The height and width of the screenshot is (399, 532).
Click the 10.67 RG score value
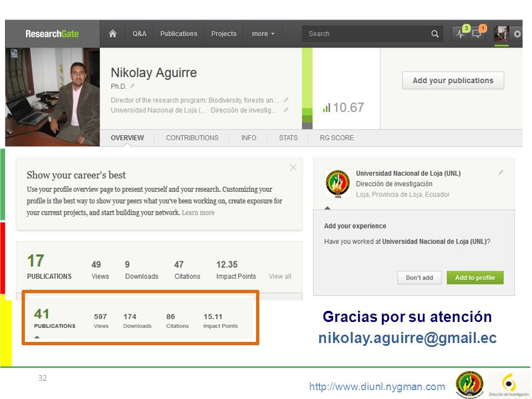click(348, 108)
